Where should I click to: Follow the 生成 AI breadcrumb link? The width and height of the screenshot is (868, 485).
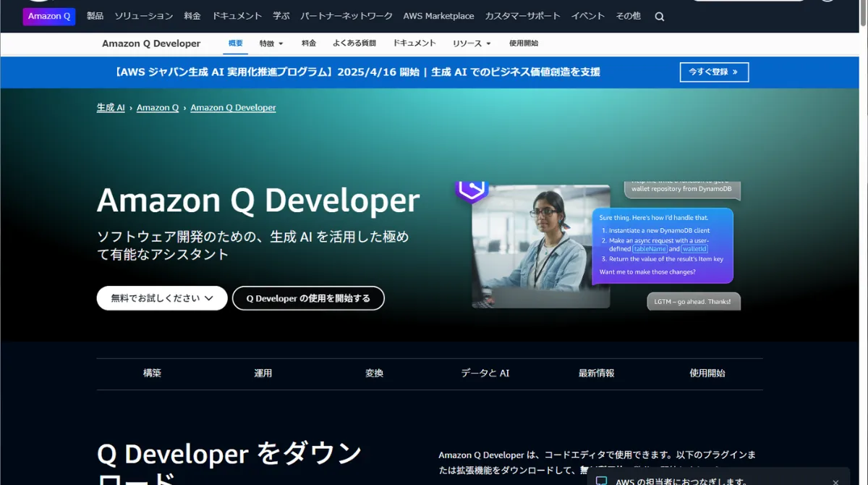pyautogui.click(x=111, y=108)
